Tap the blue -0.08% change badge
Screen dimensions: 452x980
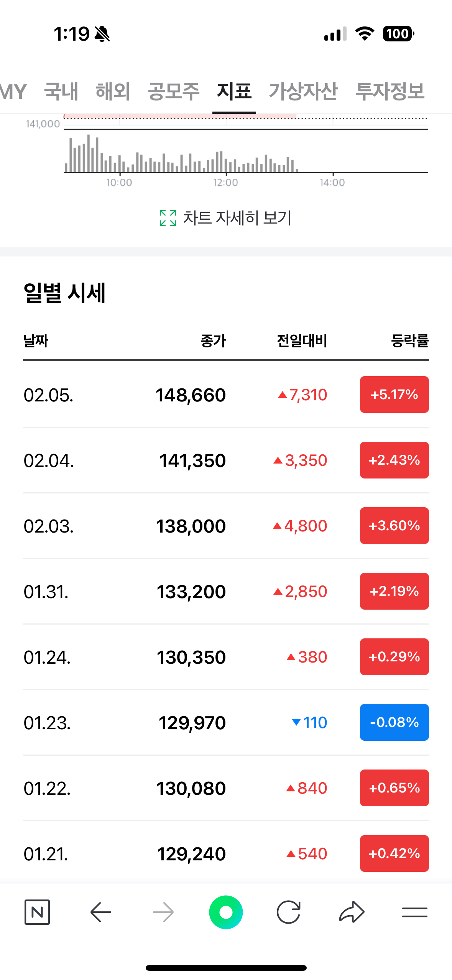(x=394, y=722)
